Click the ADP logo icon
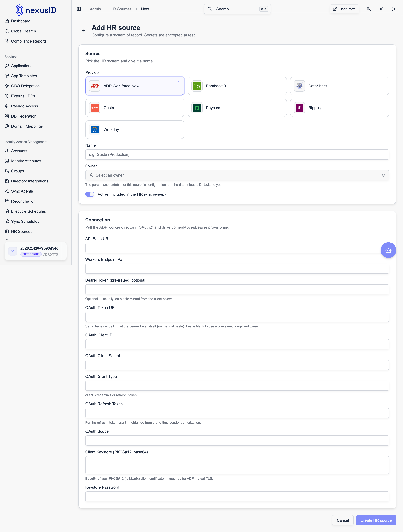Screen dimensions: 403x532 [x=94, y=86]
